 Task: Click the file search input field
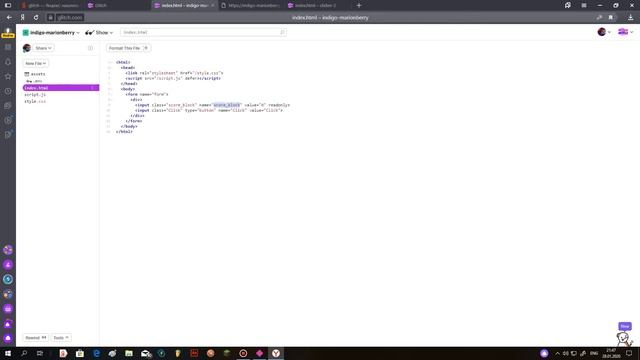point(203,32)
